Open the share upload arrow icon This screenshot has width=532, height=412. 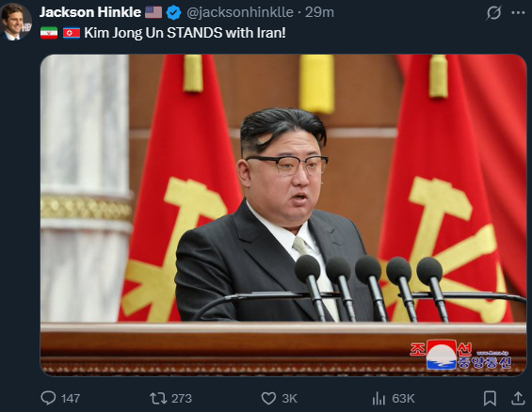(x=518, y=398)
